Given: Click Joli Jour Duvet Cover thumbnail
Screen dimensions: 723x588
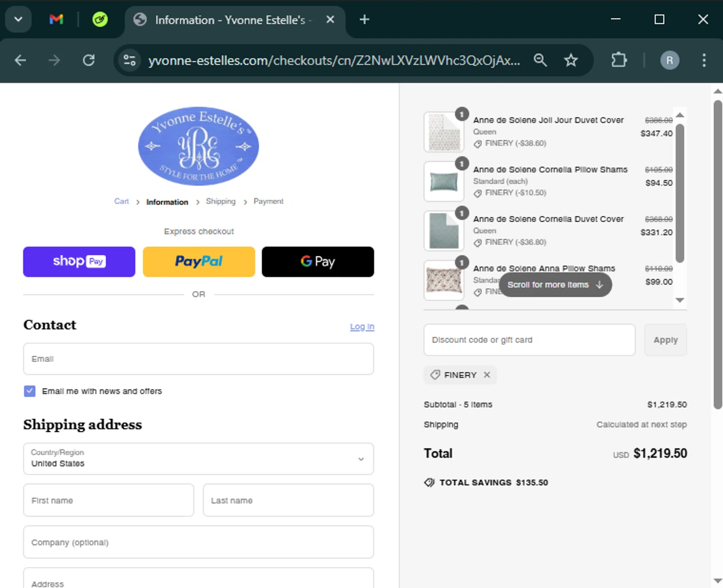Looking at the screenshot, I should (x=444, y=132).
